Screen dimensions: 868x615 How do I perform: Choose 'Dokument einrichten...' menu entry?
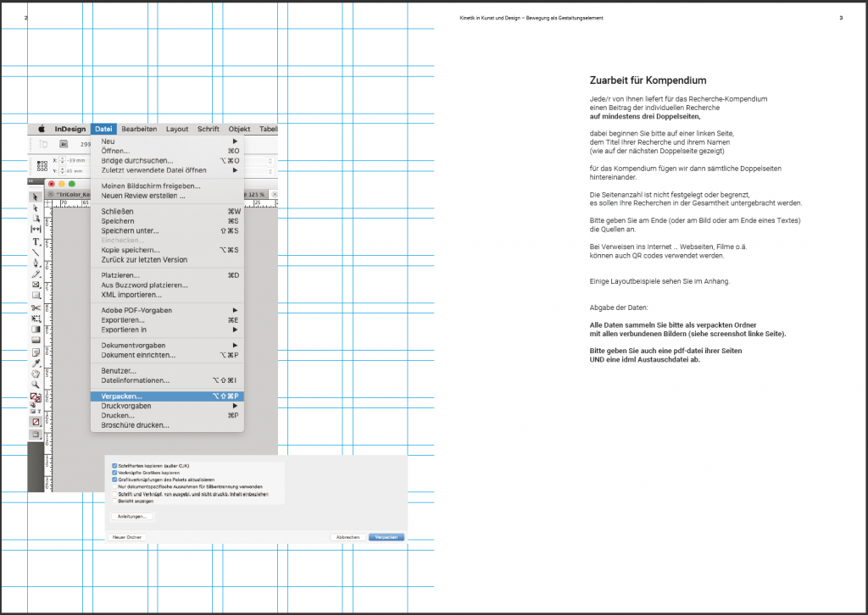click(x=167, y=355)
